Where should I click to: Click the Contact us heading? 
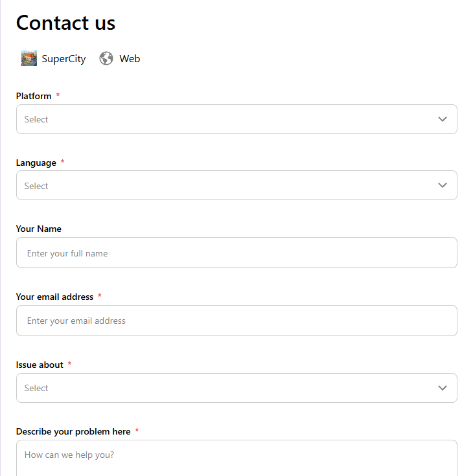(x=65, y=23)
